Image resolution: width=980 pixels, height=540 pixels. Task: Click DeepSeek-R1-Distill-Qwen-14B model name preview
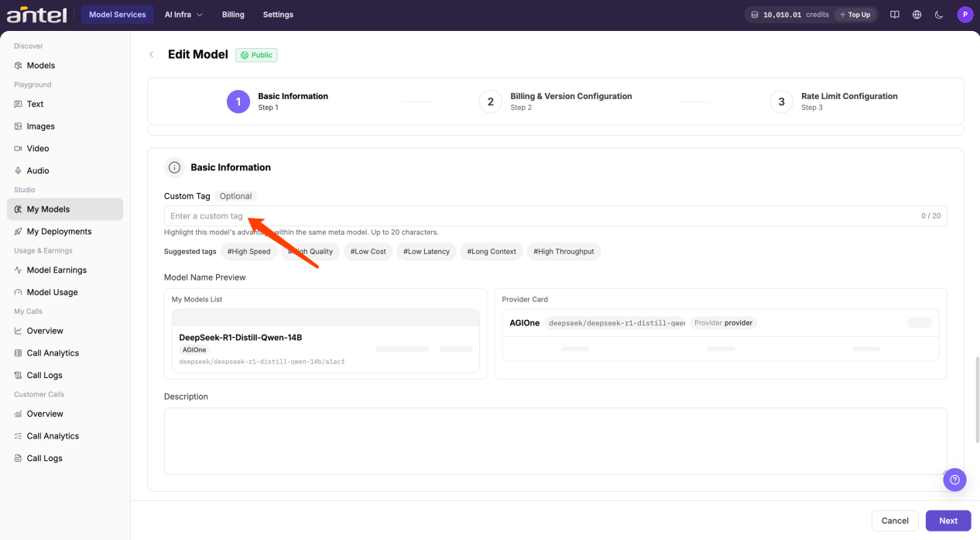(241, 338)
